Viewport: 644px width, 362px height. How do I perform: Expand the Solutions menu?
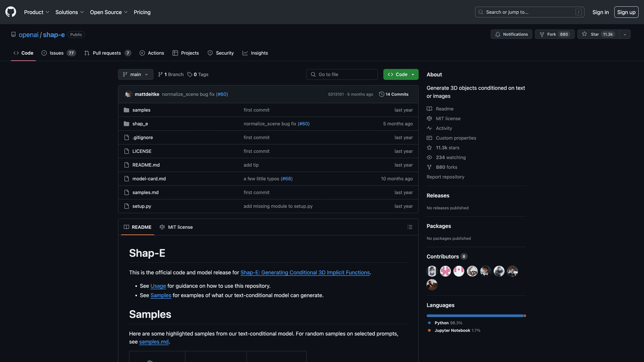pyautogui.click(x=70, y=12)
